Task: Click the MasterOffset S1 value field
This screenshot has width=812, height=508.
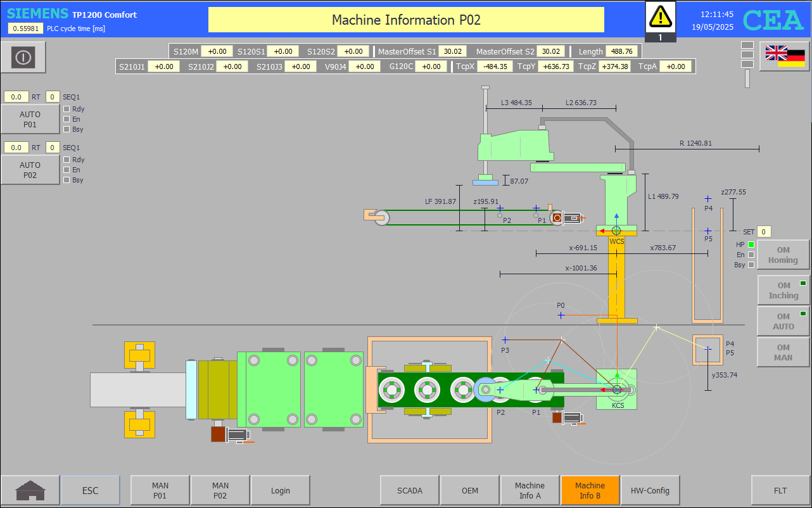Action: click(452, 52)
